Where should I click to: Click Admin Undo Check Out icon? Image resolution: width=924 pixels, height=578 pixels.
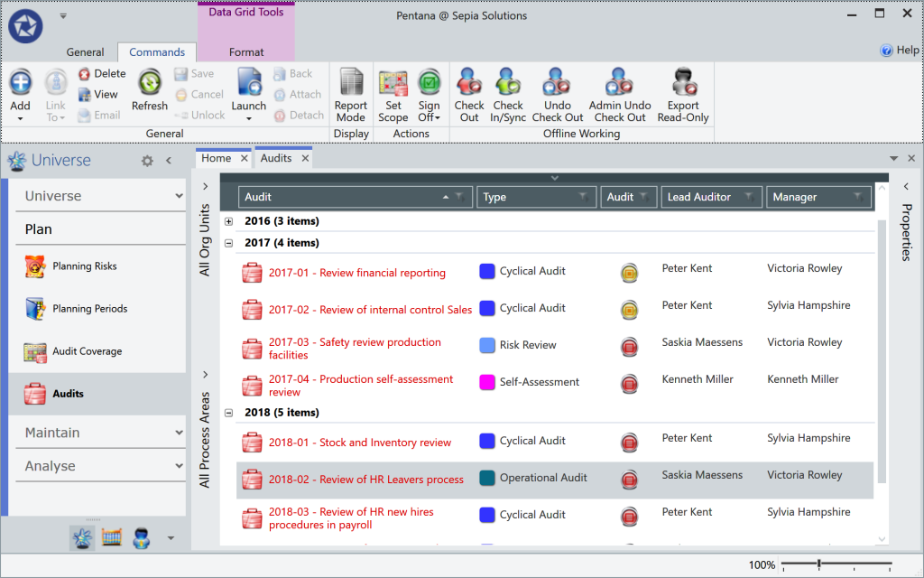[x=620, y=84]
